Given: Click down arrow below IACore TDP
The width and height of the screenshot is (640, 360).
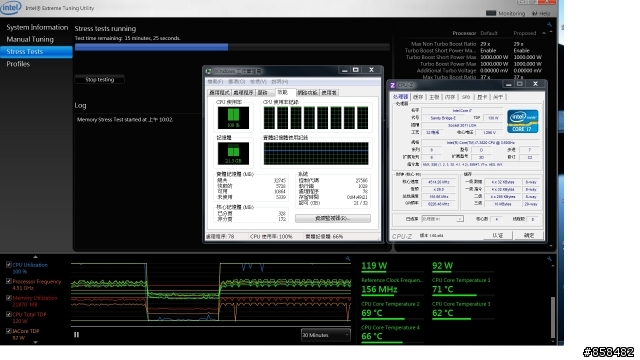Looking at the screenshot, I should [x=36, y=342].
